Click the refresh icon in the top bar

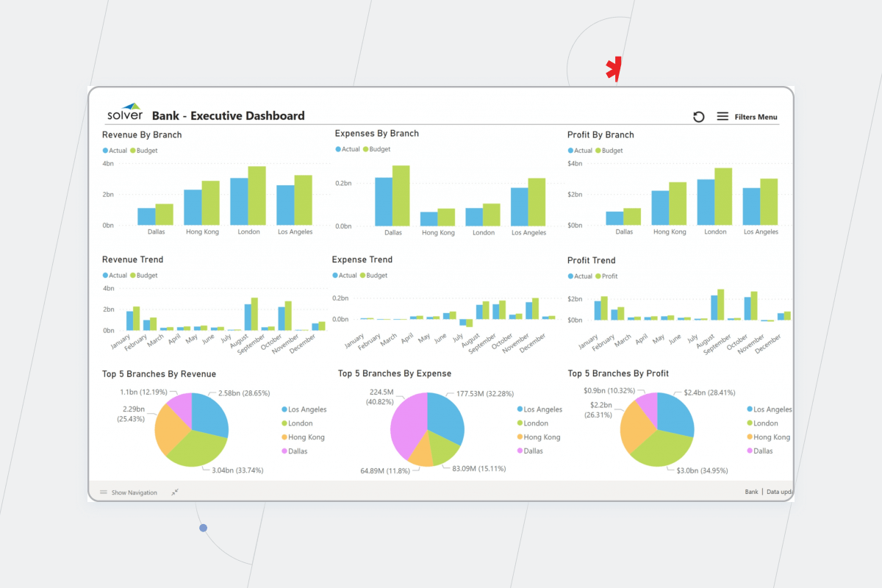698,116
